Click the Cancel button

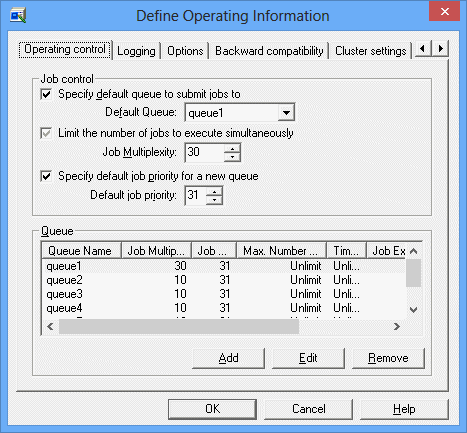pyautogui.click(x=308, y=409)
